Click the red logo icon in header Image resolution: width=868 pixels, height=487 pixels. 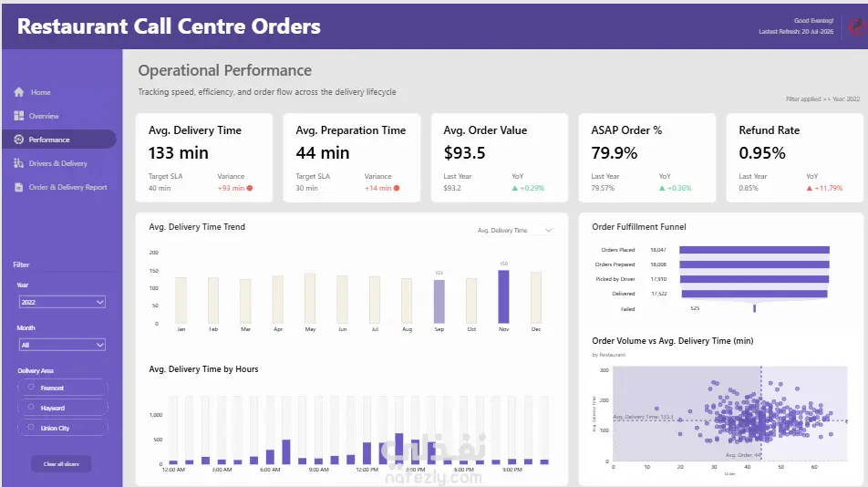857,26
